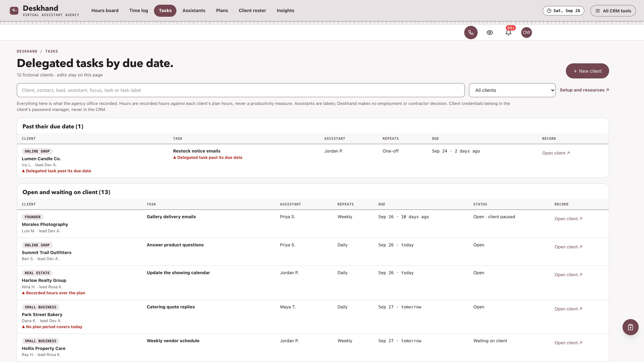The height and width of the screenshot is (362, 644).
Task: Open All CRM tools menu
Action: tap(613, 11)
